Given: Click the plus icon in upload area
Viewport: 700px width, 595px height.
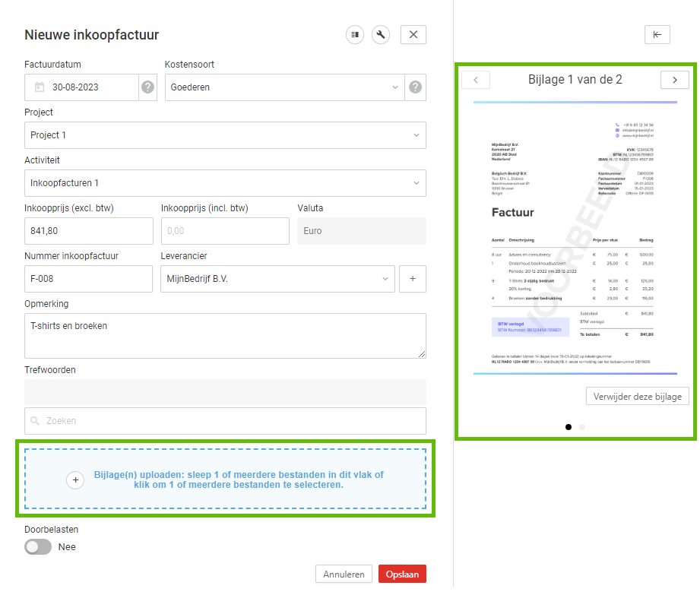Looking at the screenshot, I should click(x=75, y=479).
